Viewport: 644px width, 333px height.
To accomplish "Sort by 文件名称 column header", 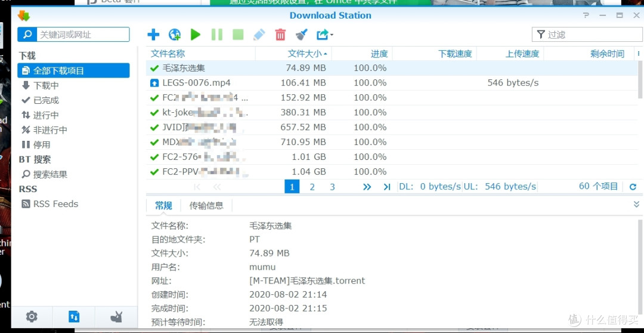I will [x=200, y=54].
